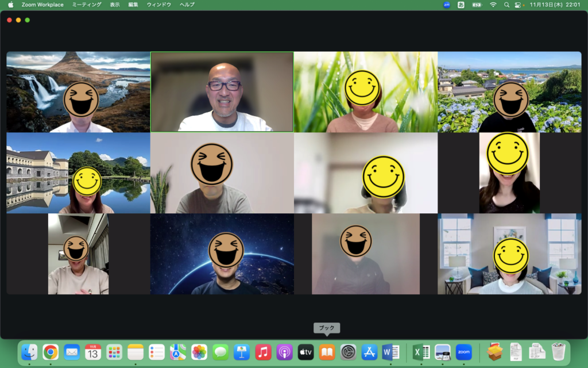Open System Settings from the Dock

[x=348, y=352]
